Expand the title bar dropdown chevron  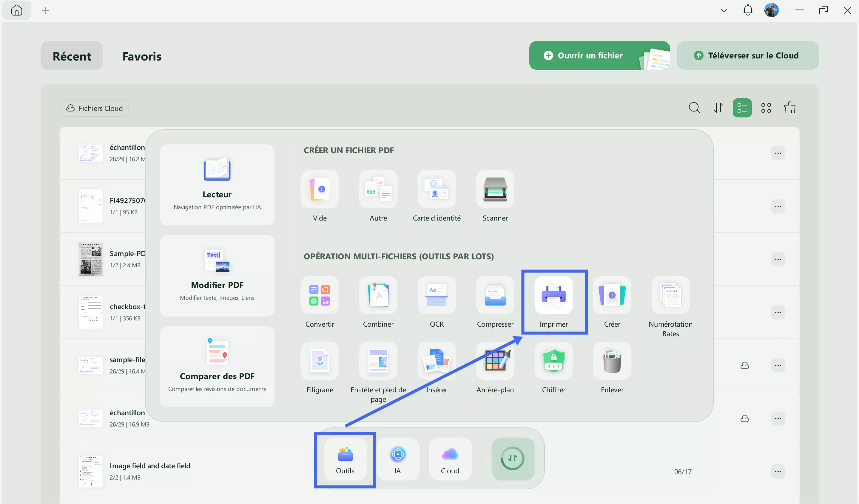tap(724, 10)
